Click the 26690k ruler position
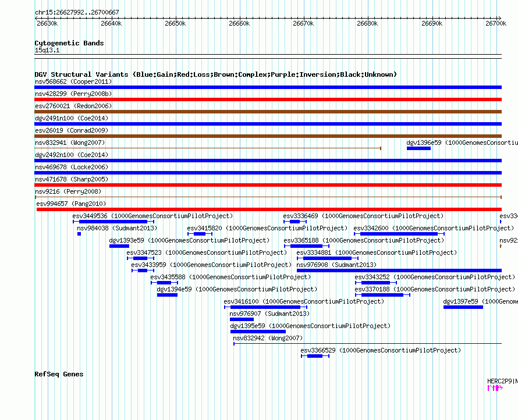 pos(431,23)
